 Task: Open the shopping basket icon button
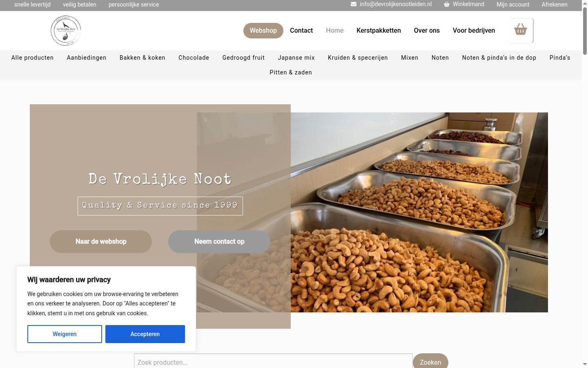pyautogui.click(x=521, y=30)
